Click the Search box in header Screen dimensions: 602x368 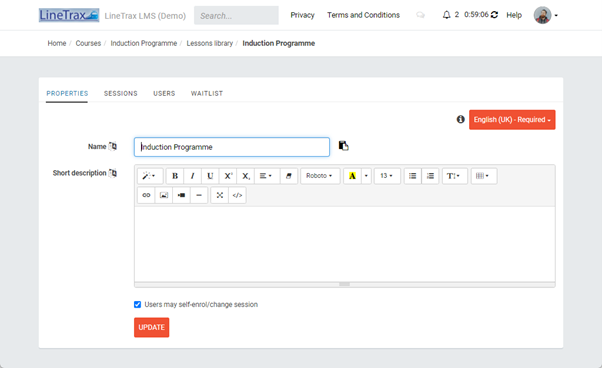[x=236, y=15]
